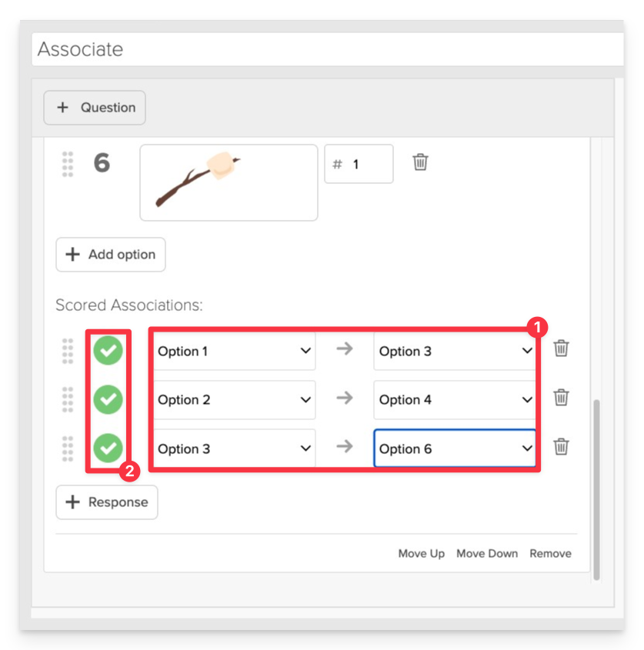Image resolution: width=644 pixels, height=650 pixels.
Task: Delete the Option 2 to Option 4 association
Action: 561,398
